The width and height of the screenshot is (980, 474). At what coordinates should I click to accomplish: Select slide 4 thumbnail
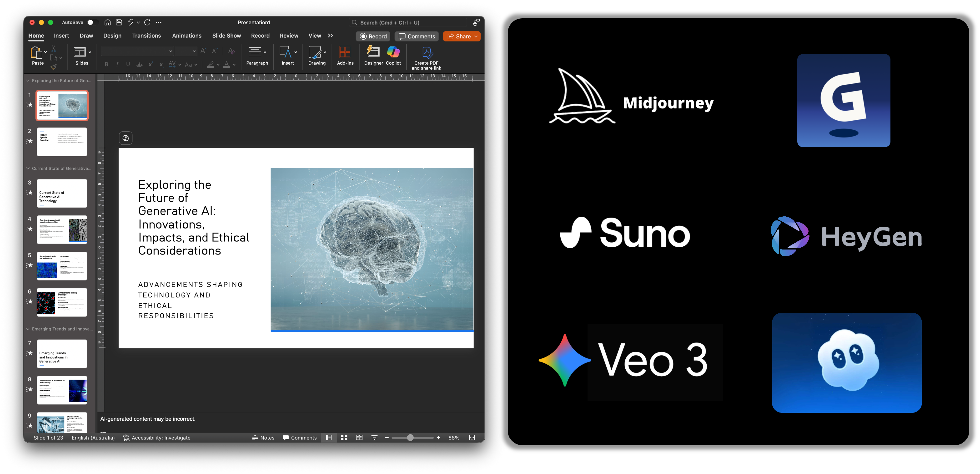click(x=62, y=229)
